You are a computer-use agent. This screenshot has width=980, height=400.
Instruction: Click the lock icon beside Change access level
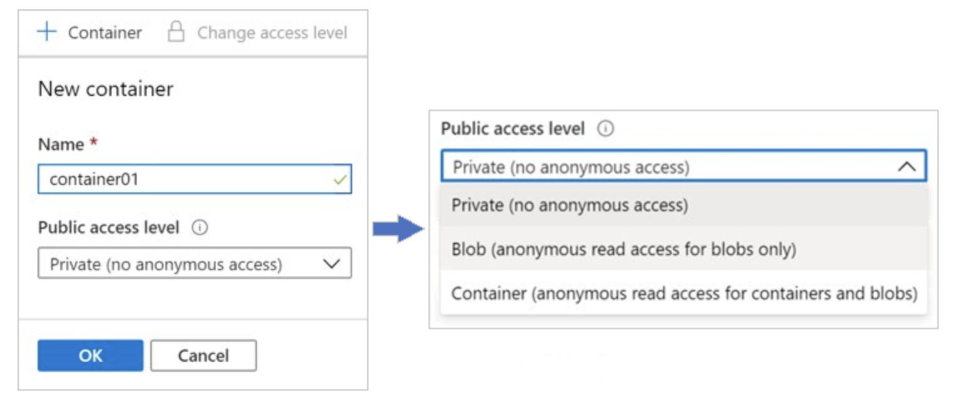[x=176, y=32]
